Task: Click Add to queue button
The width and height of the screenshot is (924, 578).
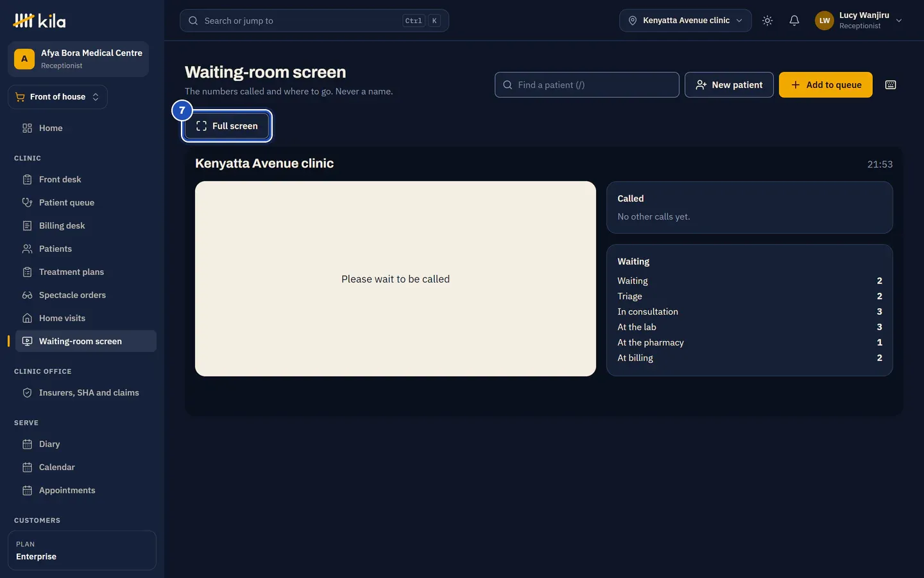Action: [826, 85]
